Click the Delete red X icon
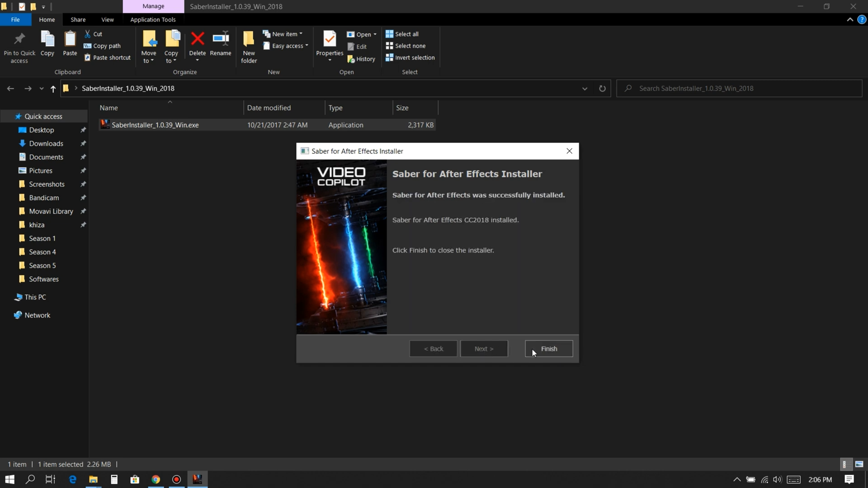 tap(197, 39)
